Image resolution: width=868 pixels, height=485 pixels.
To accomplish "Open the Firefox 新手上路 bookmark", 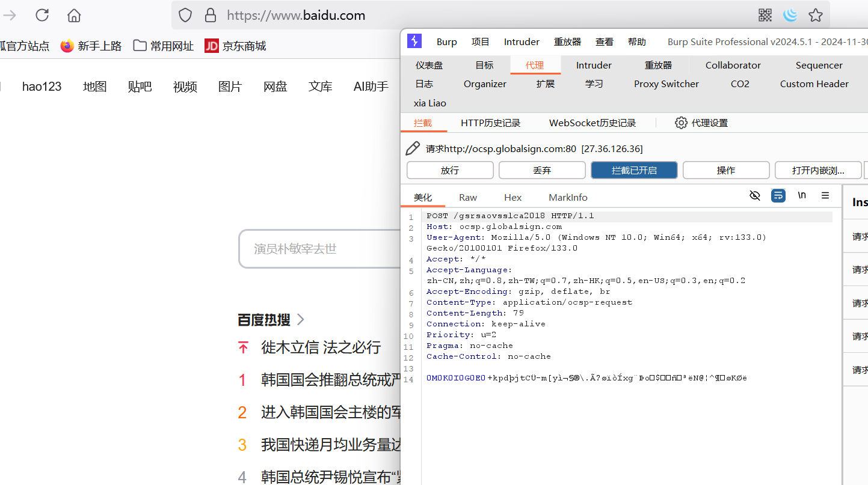I will click(x=91, y=46).
